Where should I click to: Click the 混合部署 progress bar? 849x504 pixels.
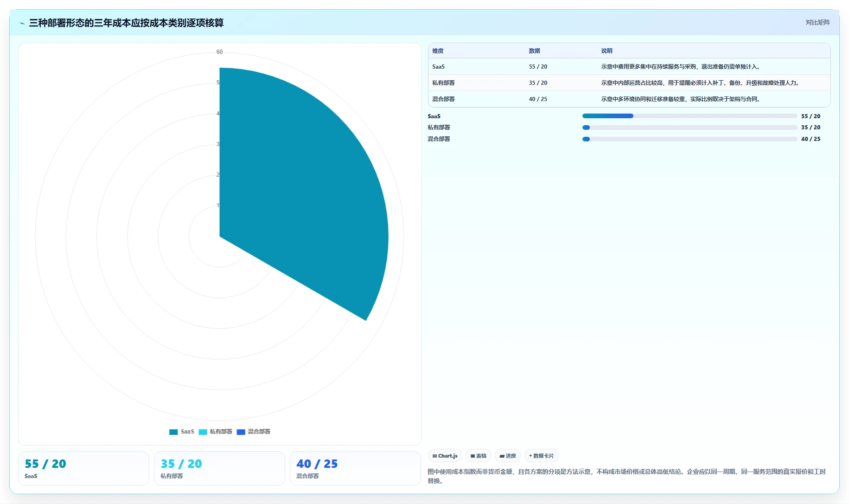689,139
